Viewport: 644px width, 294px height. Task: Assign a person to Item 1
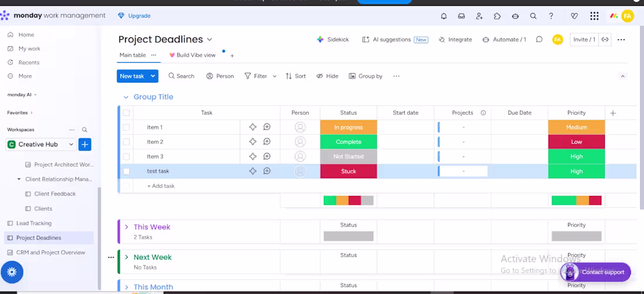tap(300, 127)
